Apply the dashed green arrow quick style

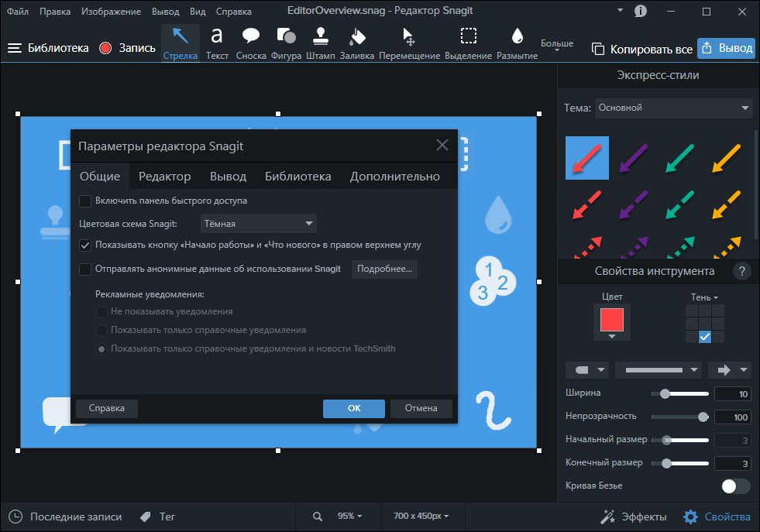[x=680, y=204]
